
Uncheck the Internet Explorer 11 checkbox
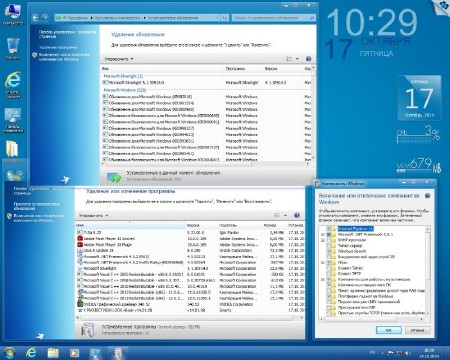329,229
